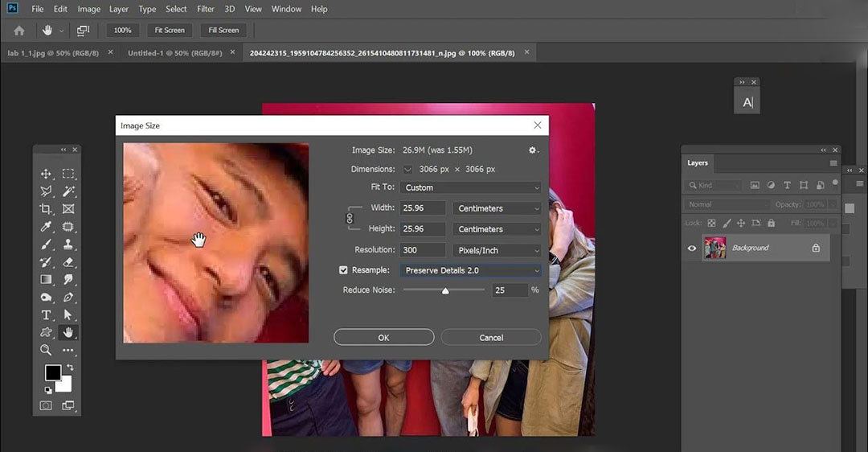Select the Zoom magnifier tool
Screen dimensions: 868x452
(x=46, y=350)
